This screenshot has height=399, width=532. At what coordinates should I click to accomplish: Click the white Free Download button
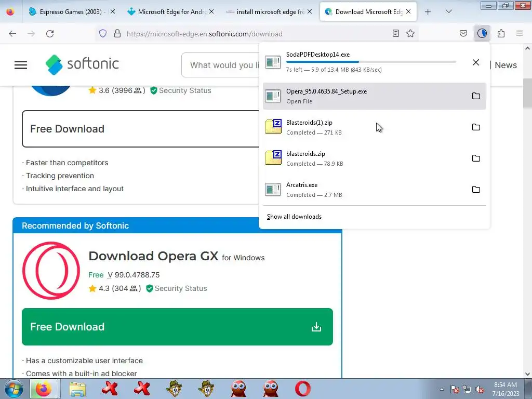[140, 129]
